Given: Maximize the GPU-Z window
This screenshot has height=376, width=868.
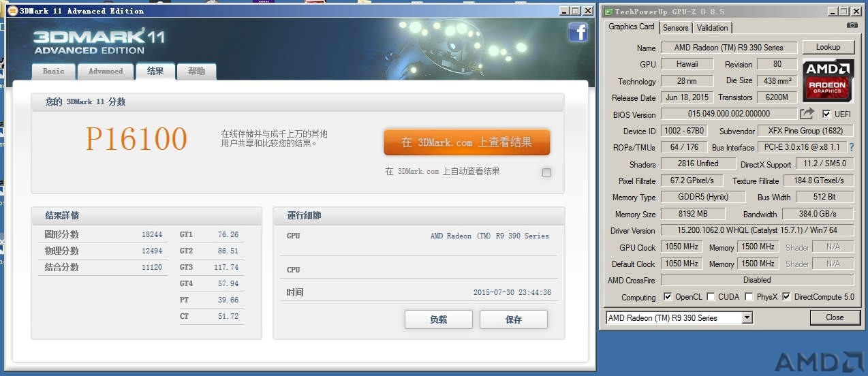Looking at the screenshot, I should [844, 11].
